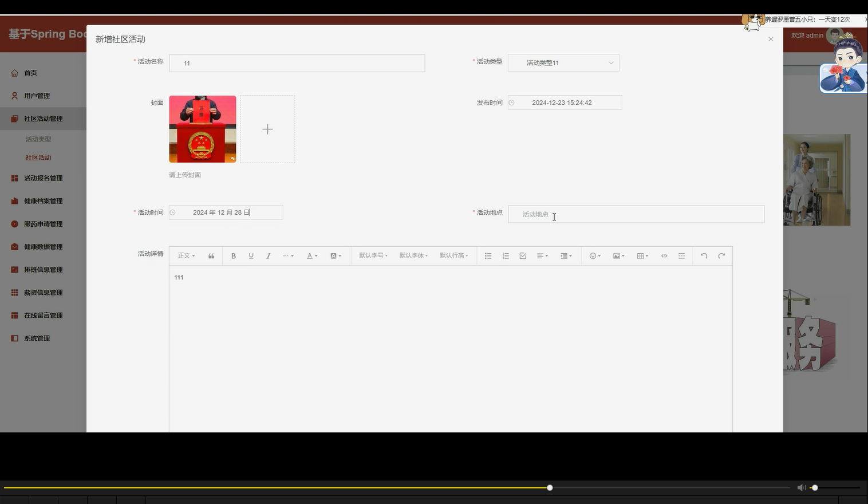Collapse 社区活动管理 sidebar menu
868x504 pixels.
coord(43,119)
